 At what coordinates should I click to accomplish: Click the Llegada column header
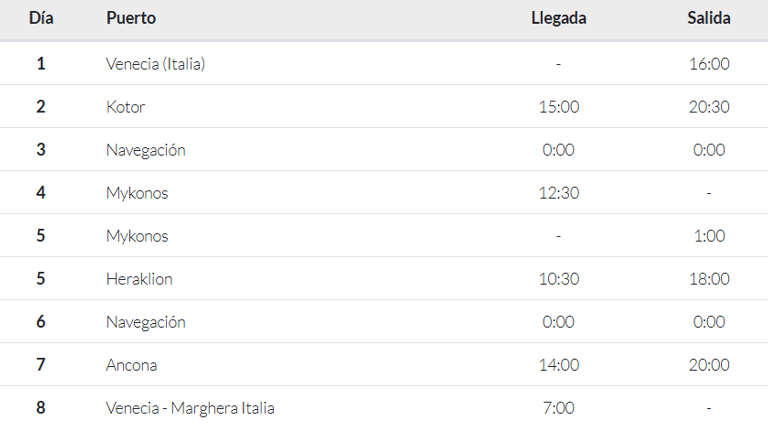coord(559,18)
